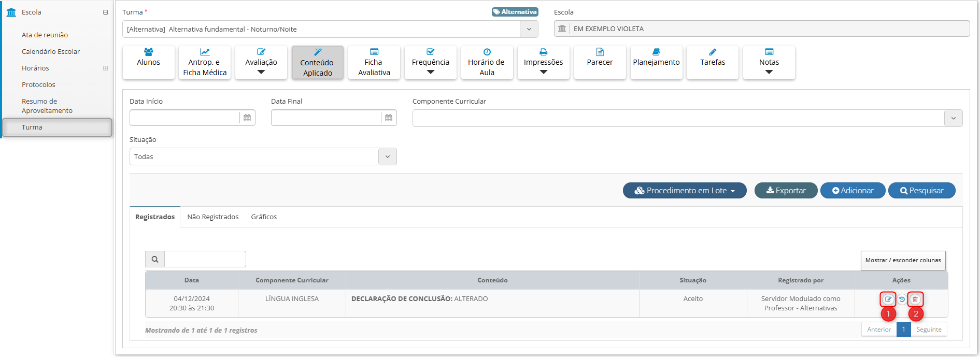Switch to the Não Registrados tab
980x357 pixels.
213,217
